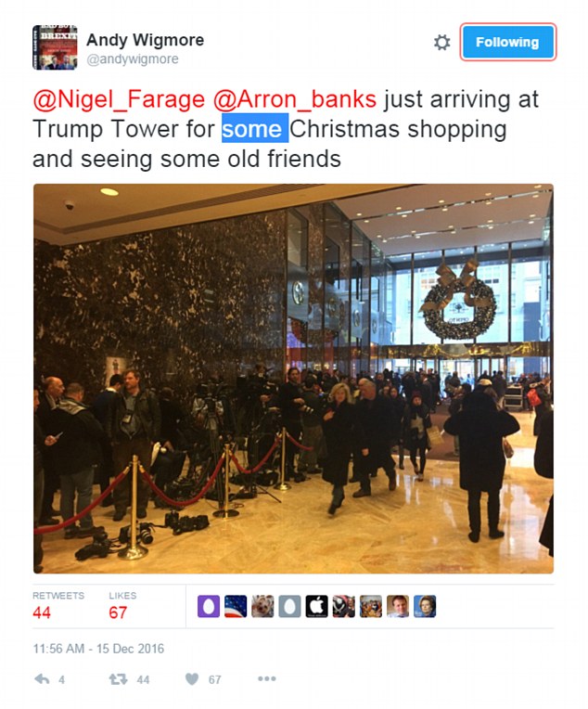Open Andy Wigmore's profile avatar
Screen dimensions: 588x709
click(55, 47)
